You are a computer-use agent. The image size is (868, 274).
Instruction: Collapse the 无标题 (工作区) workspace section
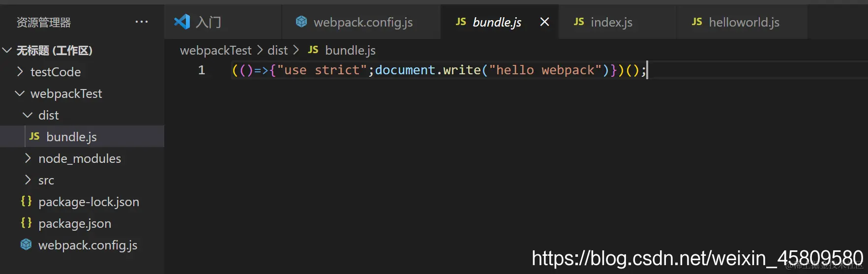[x=7, y=50]
